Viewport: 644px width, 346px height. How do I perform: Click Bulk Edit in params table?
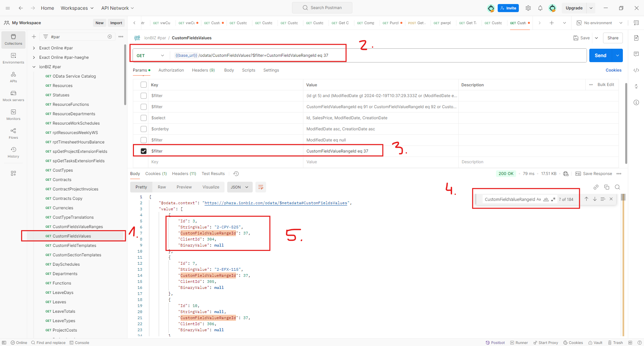606,85
